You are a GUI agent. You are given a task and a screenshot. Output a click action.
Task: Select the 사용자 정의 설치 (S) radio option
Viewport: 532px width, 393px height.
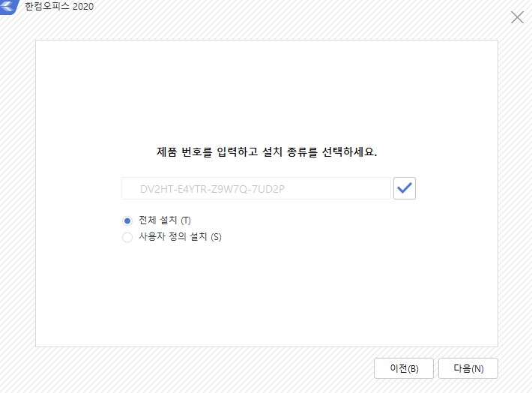[127, 237]
